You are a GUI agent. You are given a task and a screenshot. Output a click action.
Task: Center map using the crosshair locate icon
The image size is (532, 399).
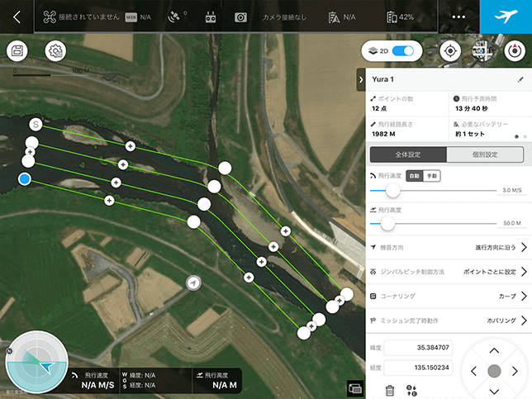(449, 51)
